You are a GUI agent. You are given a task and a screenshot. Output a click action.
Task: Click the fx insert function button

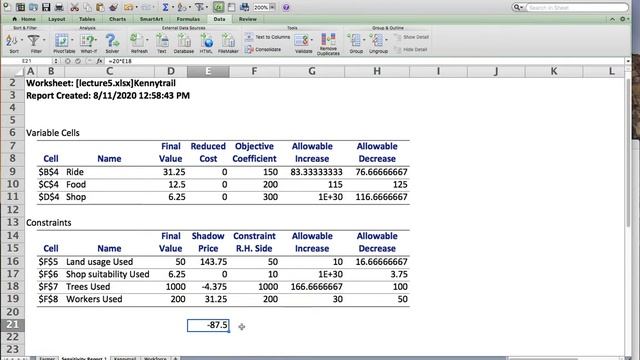coord(99,61)
